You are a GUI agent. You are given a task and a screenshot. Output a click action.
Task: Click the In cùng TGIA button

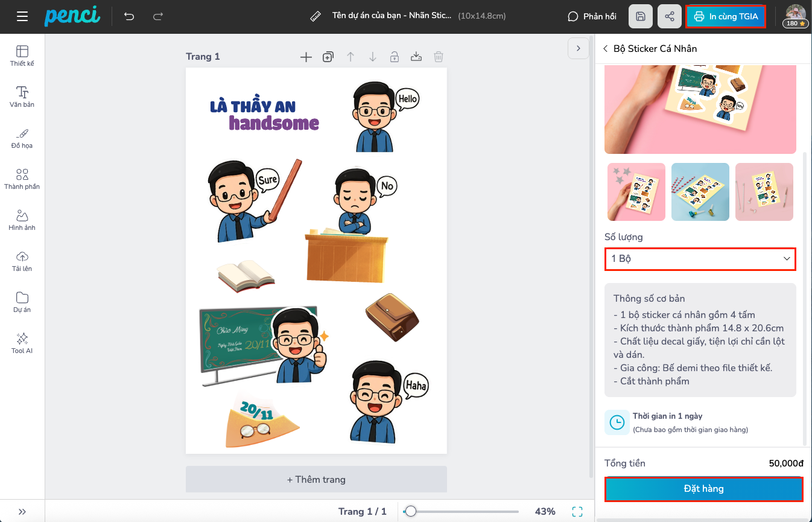(726, 16)
